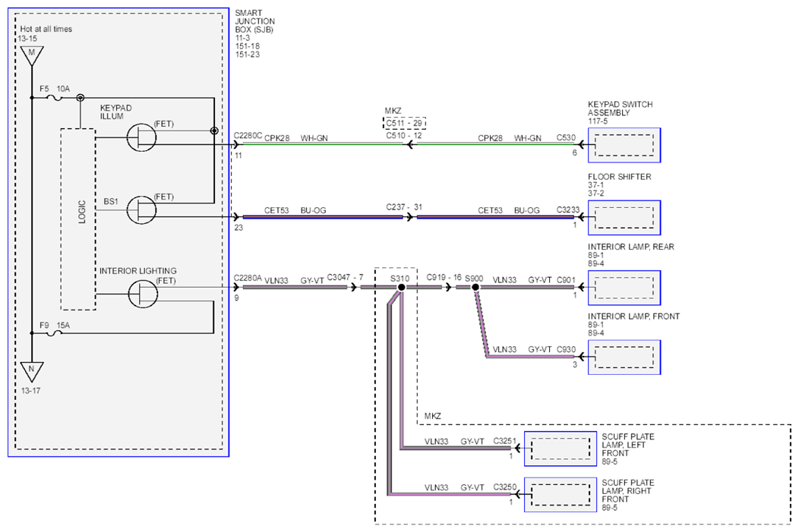Click pin number 11 at SJB
The image size is (799, 532).
point(238,156)
